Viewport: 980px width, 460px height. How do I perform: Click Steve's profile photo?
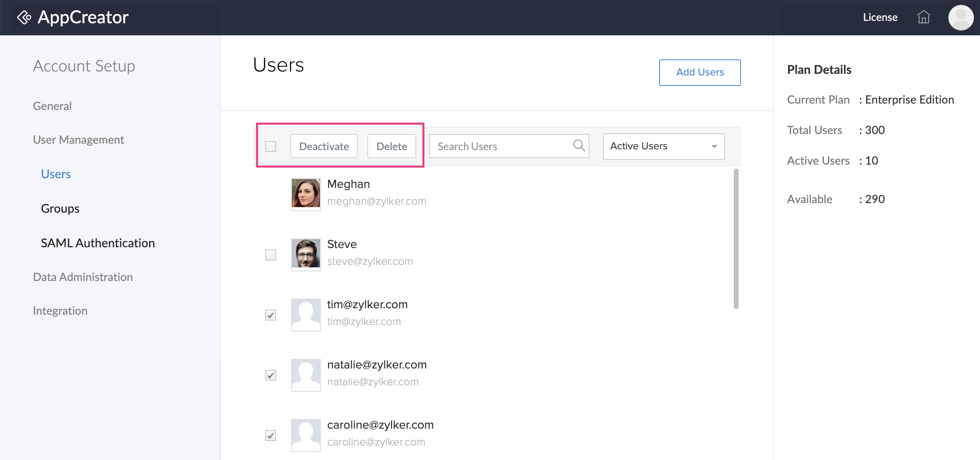point(306,254)
